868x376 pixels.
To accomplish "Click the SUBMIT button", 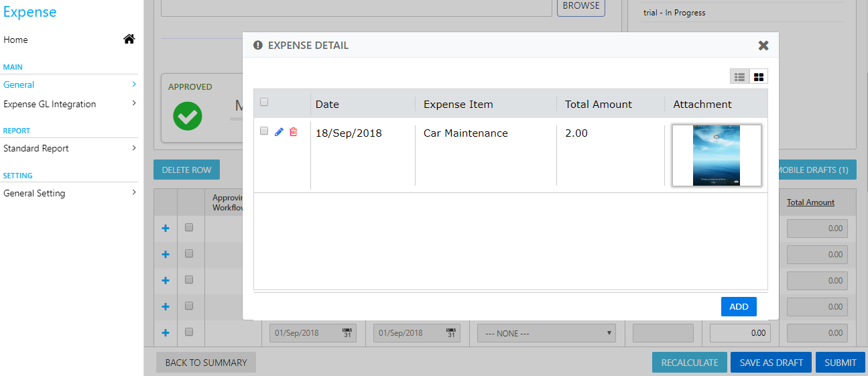I will tap(841, 363).
